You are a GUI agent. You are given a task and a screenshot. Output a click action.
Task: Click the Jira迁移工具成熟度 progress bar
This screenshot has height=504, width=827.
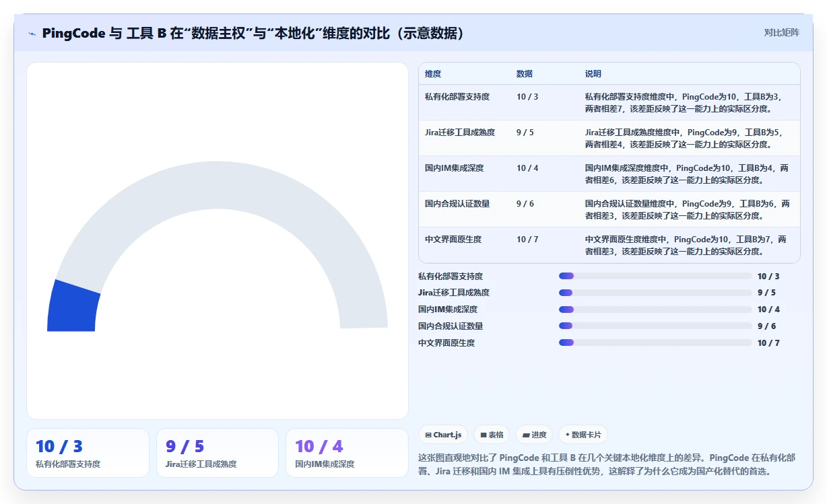point(655,293)
